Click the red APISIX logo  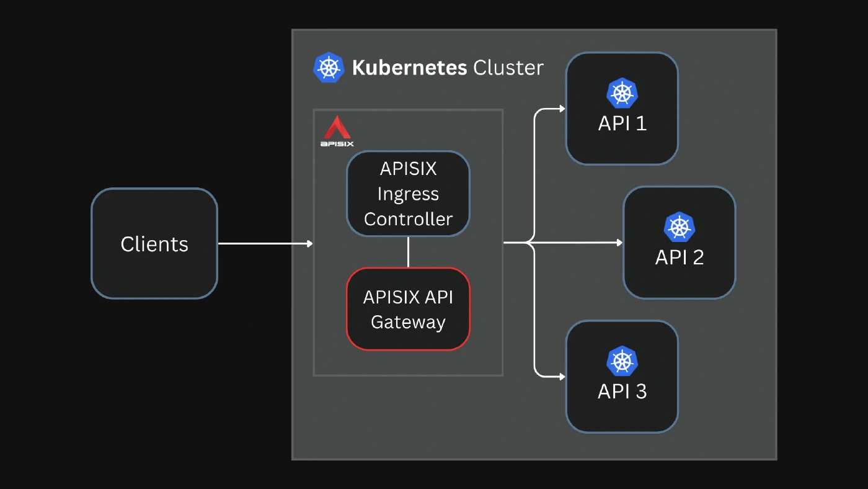[337, 131]
